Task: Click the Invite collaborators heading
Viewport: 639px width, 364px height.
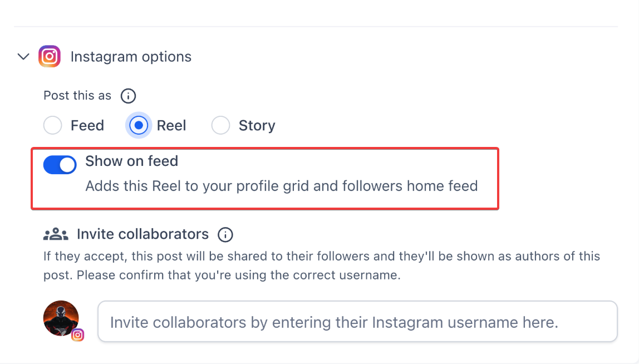Action: click(142, 234)
